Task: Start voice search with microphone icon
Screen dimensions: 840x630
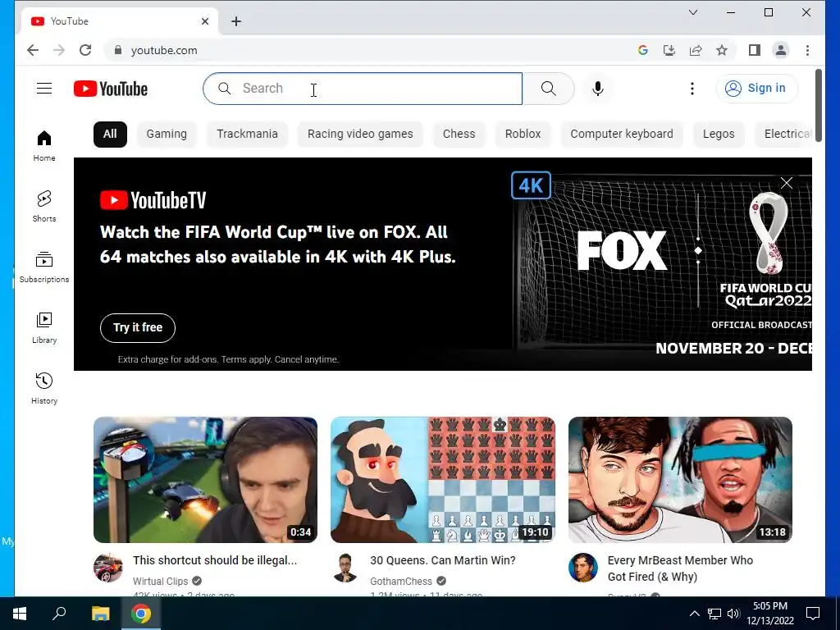Action: coord(598,89)
